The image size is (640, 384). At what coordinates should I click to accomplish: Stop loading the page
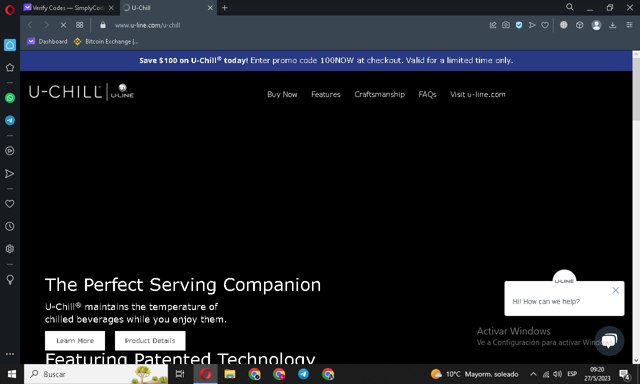63,25
